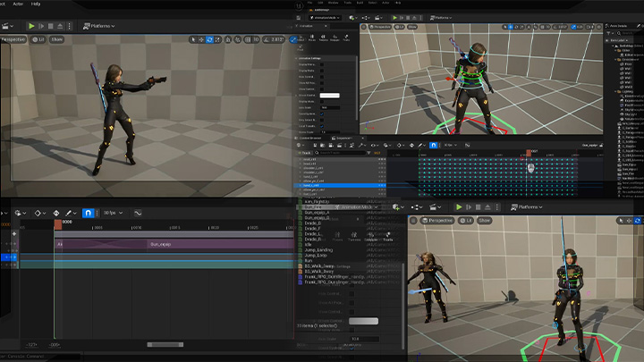Screen dimensions: 644x362
Task: Click the Track add button in middle sequencer
Action: [304, 153]
